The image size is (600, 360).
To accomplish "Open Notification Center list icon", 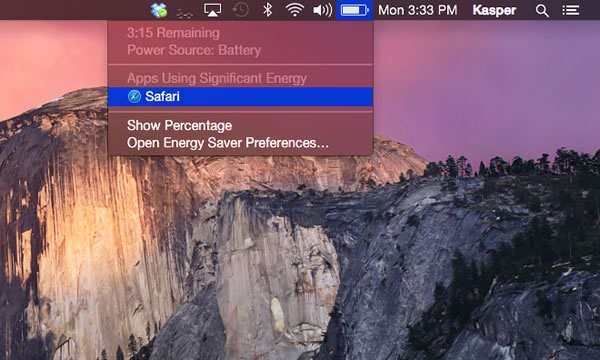I will (x=570, y=10).
